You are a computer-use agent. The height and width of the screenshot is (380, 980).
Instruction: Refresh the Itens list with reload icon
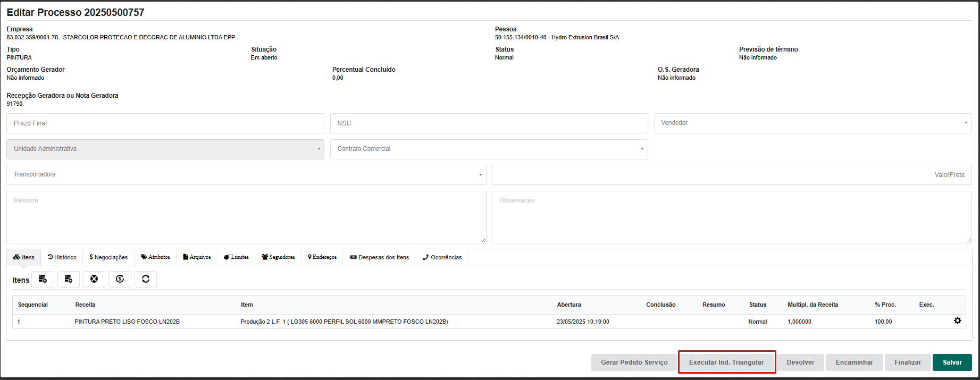pyautogui.click(x=146, y=279)
